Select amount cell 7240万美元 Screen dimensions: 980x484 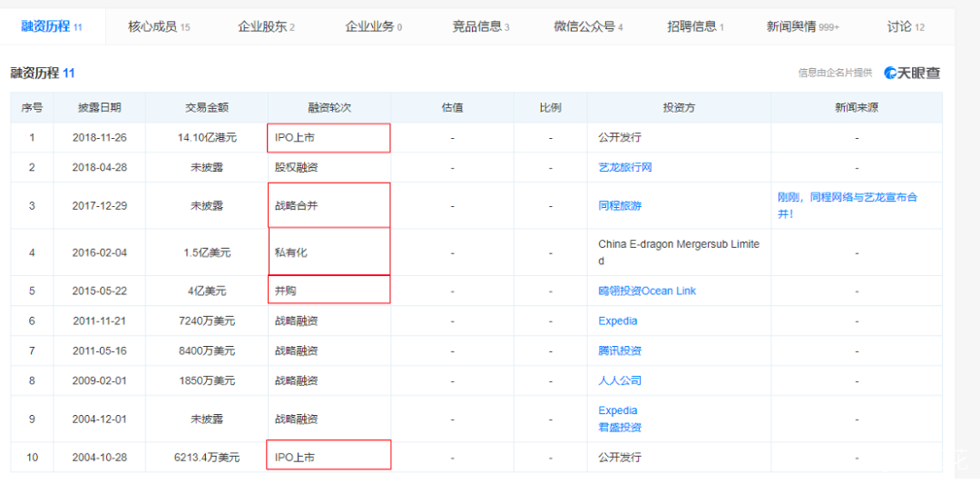(x=207, y=321)
